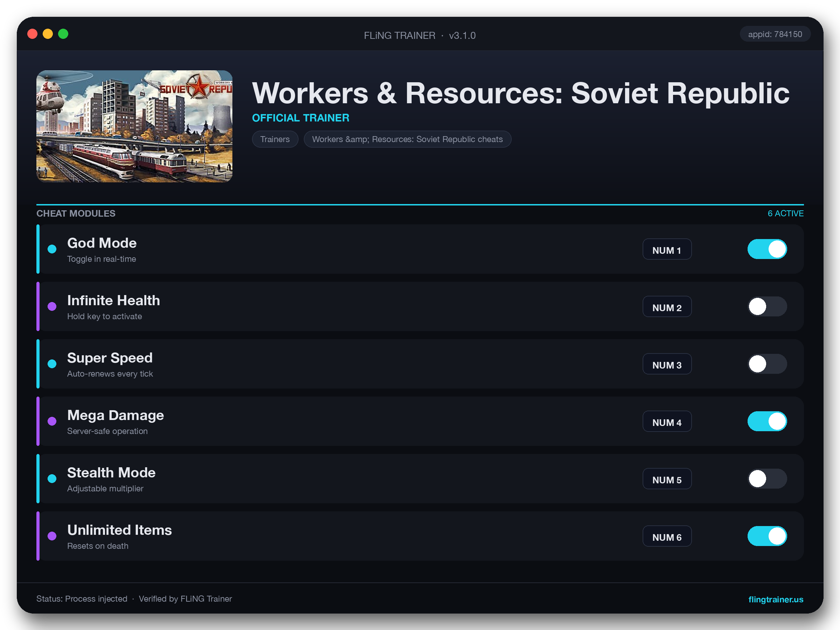Click the Mega Damage status dot

click(x=52, y=421)
